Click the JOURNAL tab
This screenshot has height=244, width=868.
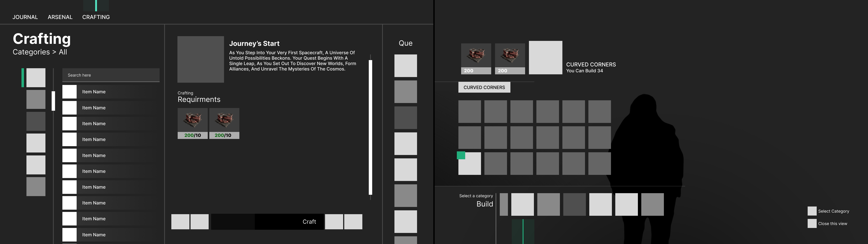point(25,16)
